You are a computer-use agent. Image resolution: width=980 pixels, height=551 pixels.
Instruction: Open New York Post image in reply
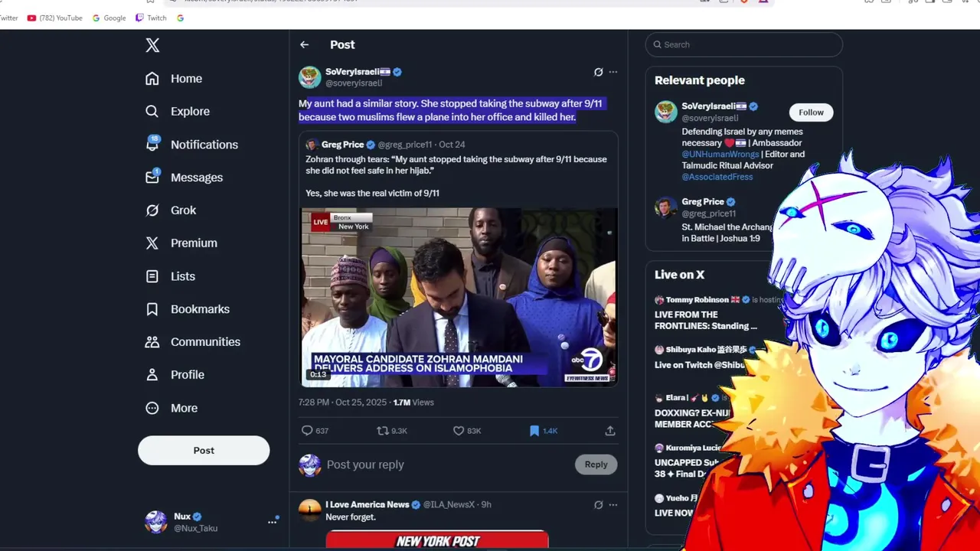(x=437, y=540)
